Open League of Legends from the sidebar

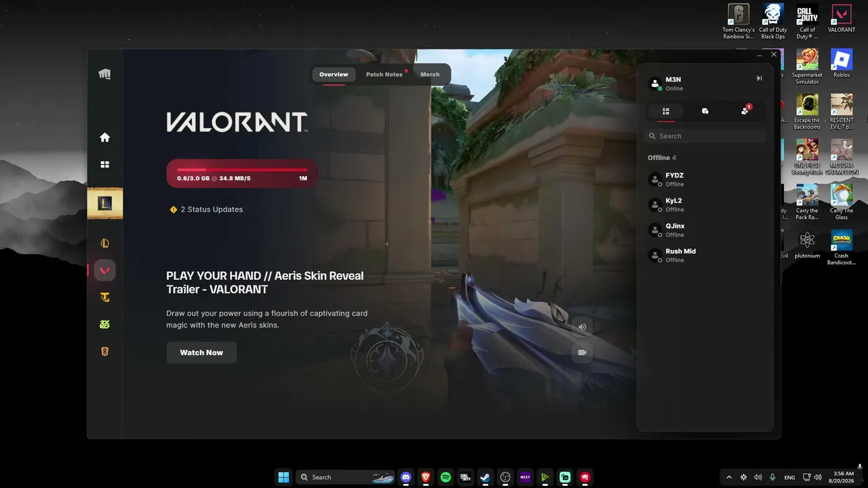pos(104,243)
